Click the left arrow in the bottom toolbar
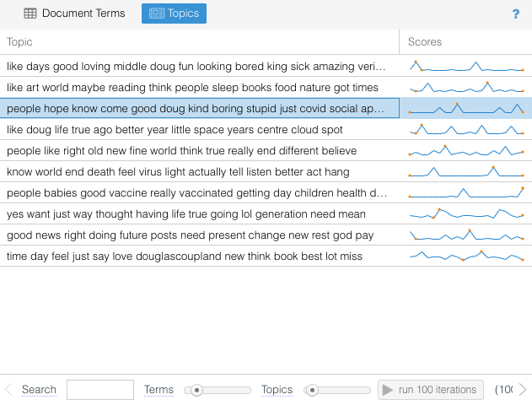Screen dimensions: 532x405 [9, 390]
